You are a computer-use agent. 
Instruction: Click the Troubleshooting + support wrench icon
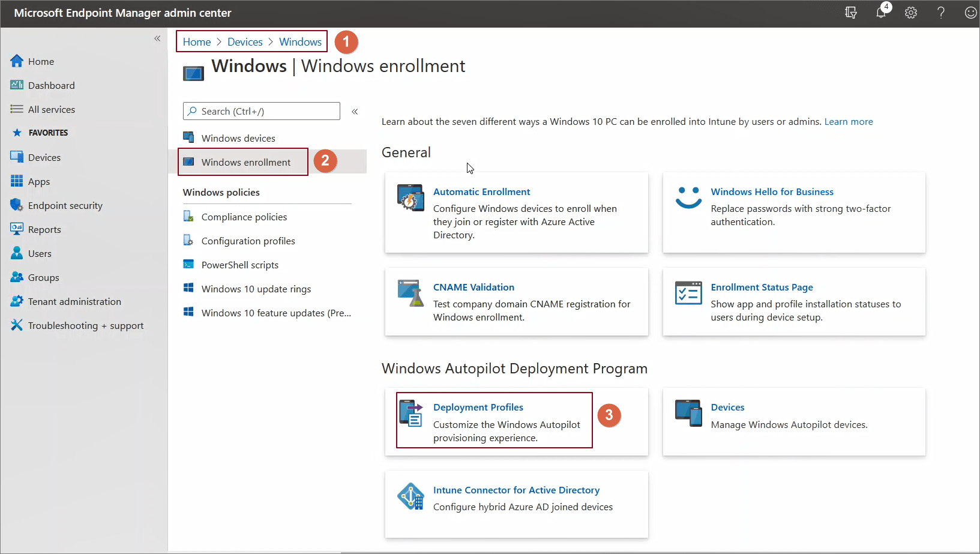coord(17,325)
